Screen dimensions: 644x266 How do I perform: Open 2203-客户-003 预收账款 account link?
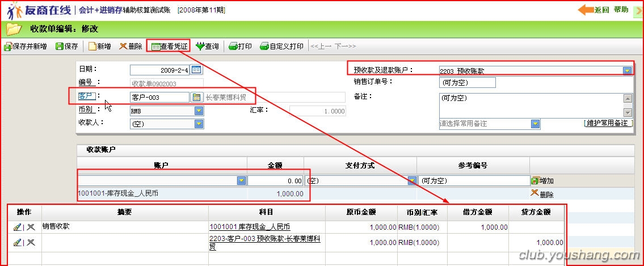[265, 243]
